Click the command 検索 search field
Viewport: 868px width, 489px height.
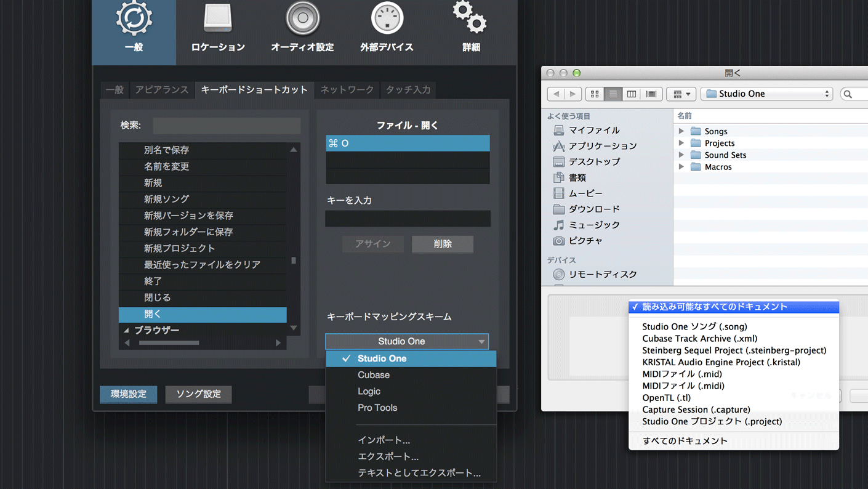[227, 125]
